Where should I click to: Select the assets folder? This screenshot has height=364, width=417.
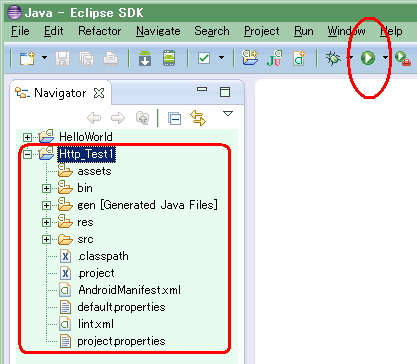pos(94,171)
